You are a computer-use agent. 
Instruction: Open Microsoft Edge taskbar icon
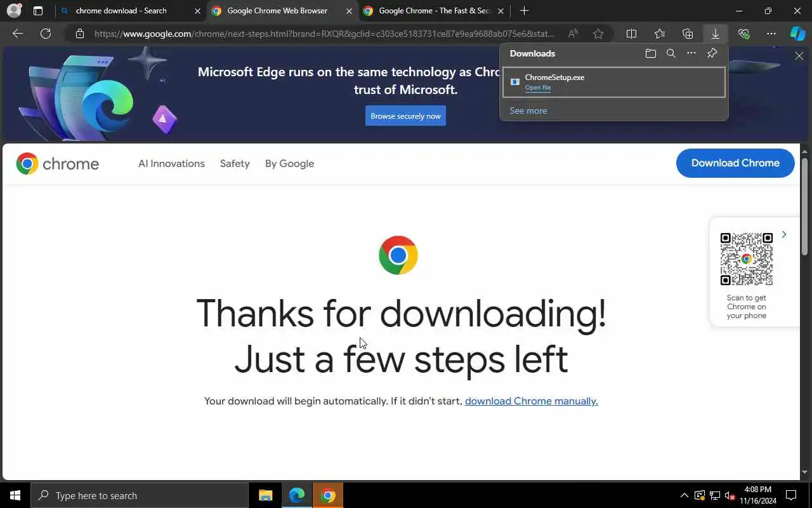[296, 495]
